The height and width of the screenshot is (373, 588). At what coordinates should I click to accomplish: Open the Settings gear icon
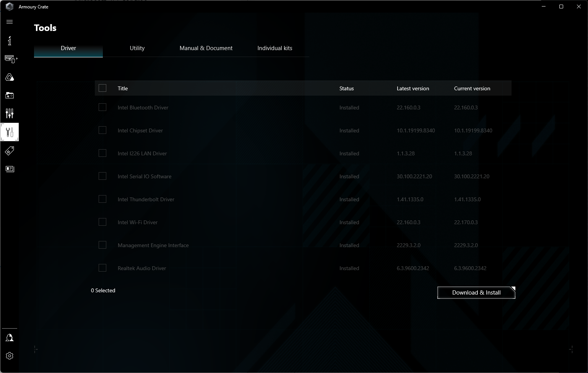pyautogui.click(x=10, y=356)
